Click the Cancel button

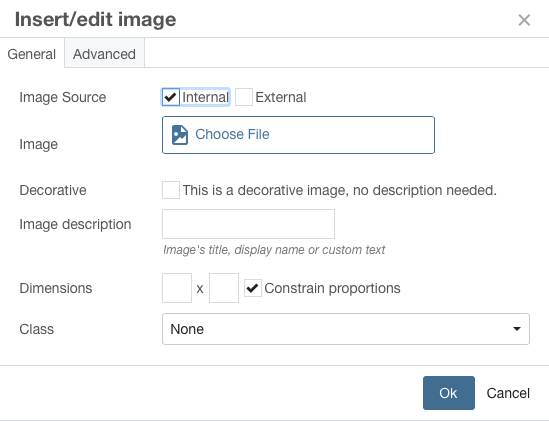508,393
